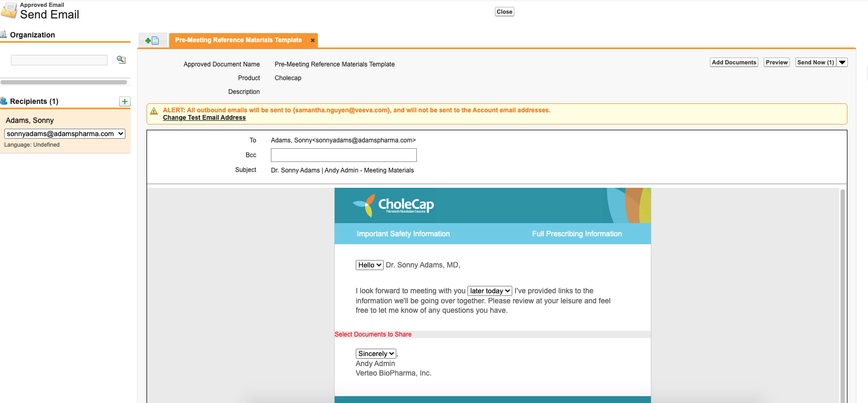This screenshot has width=868, height=403.
Task: Select the Pre-Meeting Reference Materials Template tab
Action: [x=238, y=40]
